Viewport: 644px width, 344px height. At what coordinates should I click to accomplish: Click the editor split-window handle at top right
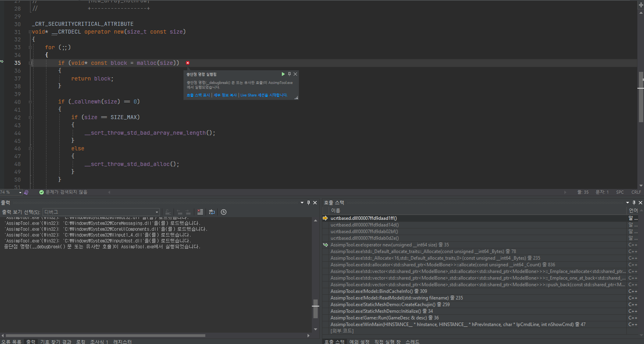pyautogui.click(x=641, y=5)
